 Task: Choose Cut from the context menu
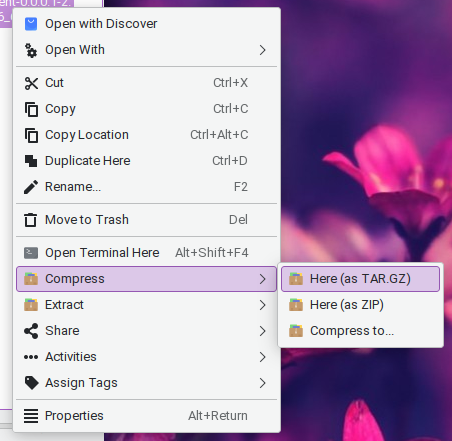pyautogui.click(x=146, y=83)
